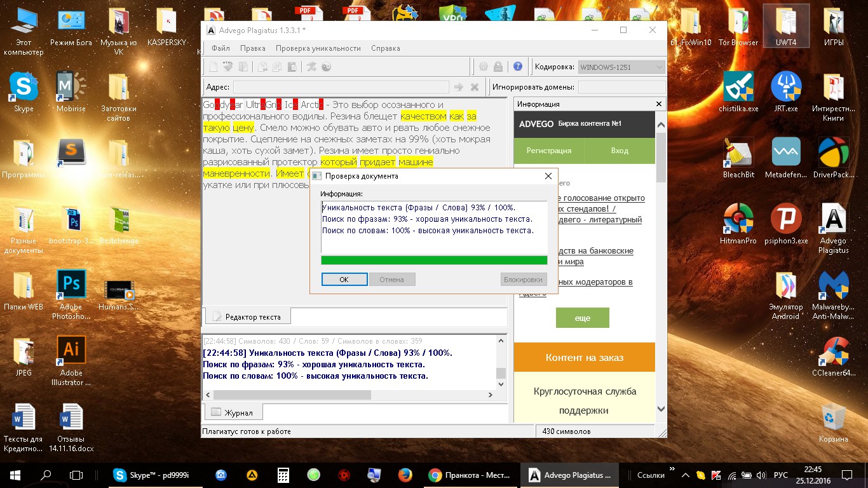The width and height of the screenshot is (868, 488).
Task: Select the BleachBit desktop icon
Action: (x=738, y=158)
